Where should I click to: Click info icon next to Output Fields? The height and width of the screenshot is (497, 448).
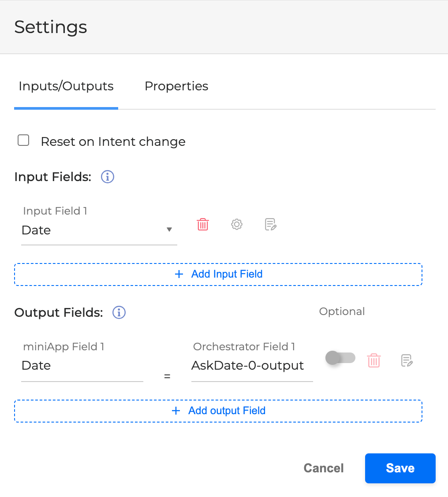[x=119, y=312]
